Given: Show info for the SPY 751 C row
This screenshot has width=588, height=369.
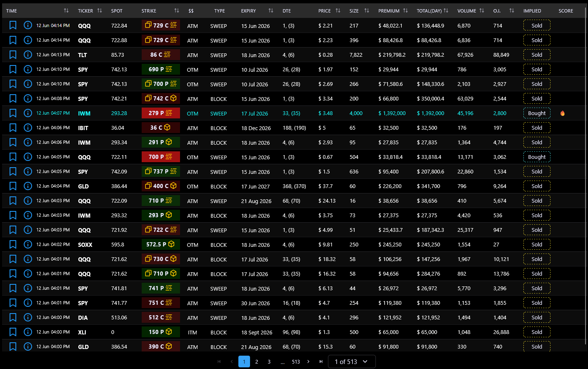Looking at the screenshot, I should pyautogui.click(x=28, y=303).
